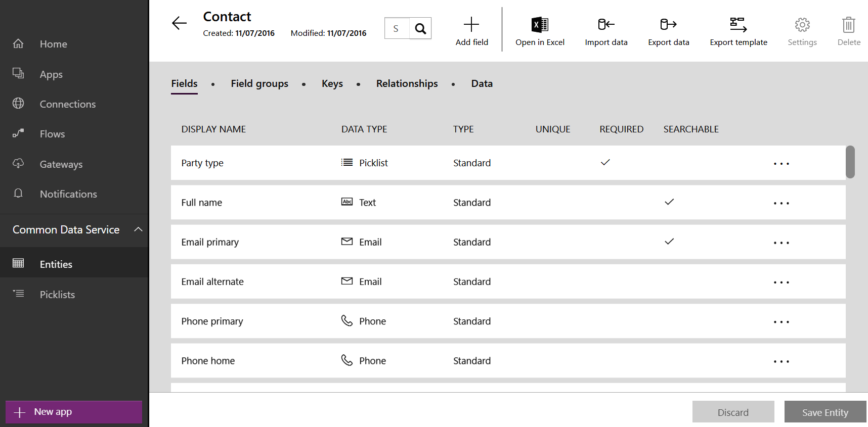The width and height of the screenshot is (868, 427).
Task: Switch to the Field groups tab
Action: point(259,84)
